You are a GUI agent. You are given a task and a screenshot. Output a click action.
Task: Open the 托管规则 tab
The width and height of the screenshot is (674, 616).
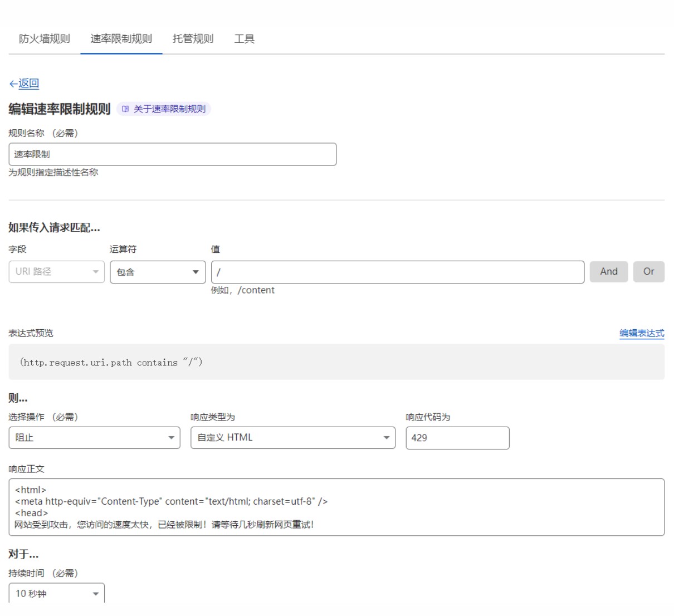tap(193, 39)
